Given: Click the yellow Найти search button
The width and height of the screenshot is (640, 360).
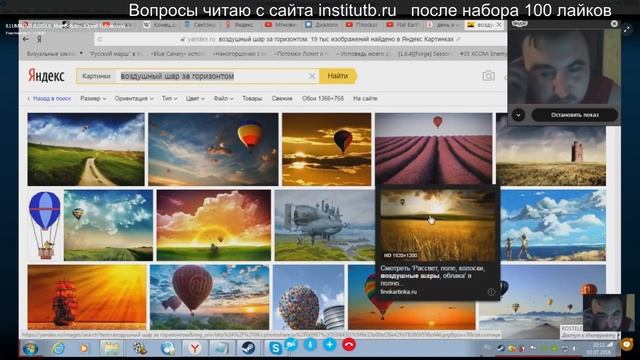Looking at the screenshot, I should 338,76.
